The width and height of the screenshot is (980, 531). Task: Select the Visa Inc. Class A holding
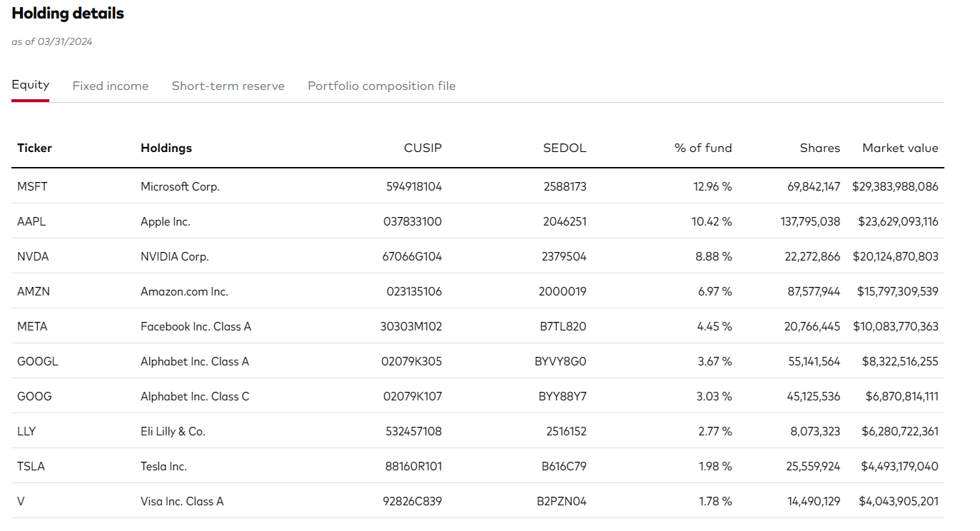(181, 501)
